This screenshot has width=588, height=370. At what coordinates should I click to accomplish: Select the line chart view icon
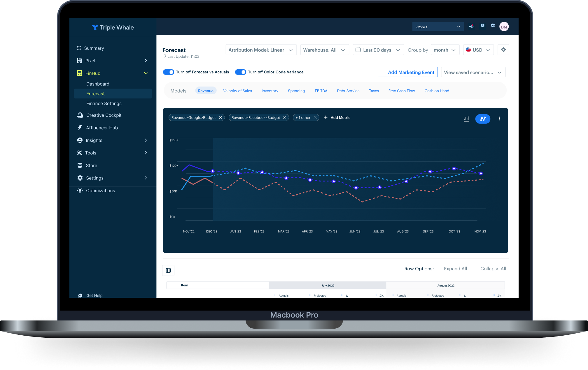click(x=483, y=119)
